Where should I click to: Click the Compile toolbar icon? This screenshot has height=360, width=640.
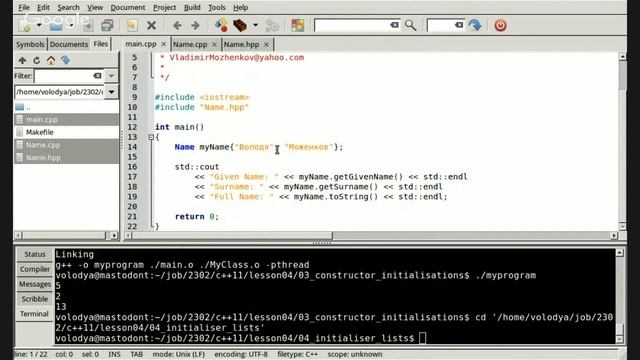tap(221, 26)
